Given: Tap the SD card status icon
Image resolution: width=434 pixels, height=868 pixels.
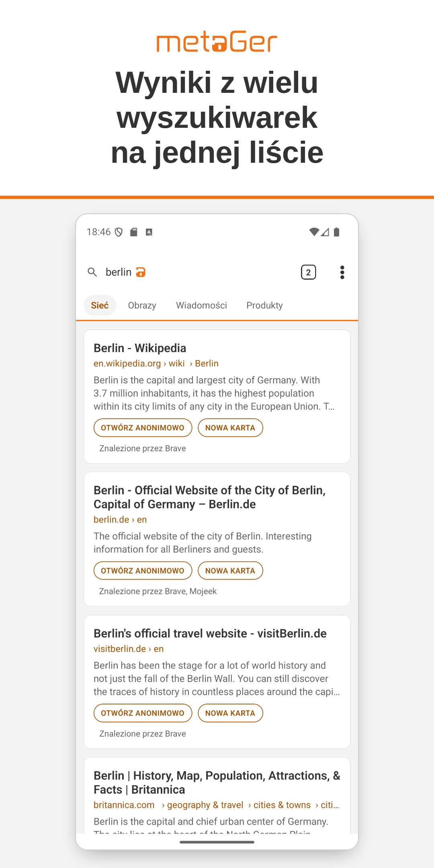Looking at the screenshot, I should tap(134, 232).
